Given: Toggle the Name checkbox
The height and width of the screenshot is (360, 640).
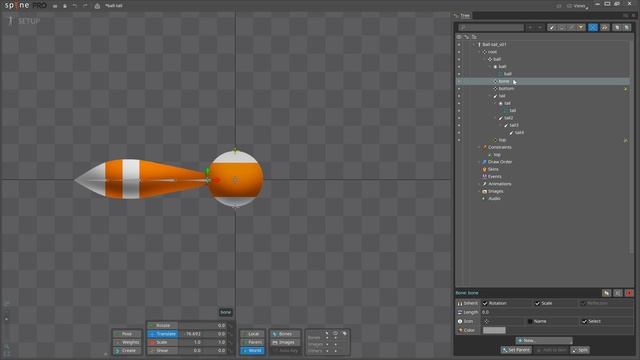Looking at the screenshot, I should click(x=530, y=321).
